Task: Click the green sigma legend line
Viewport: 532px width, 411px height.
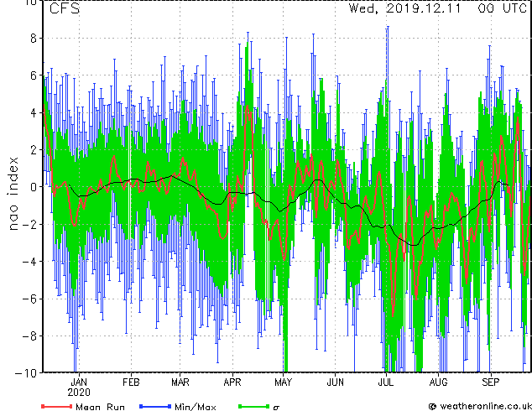Action: tap(253, 406)
